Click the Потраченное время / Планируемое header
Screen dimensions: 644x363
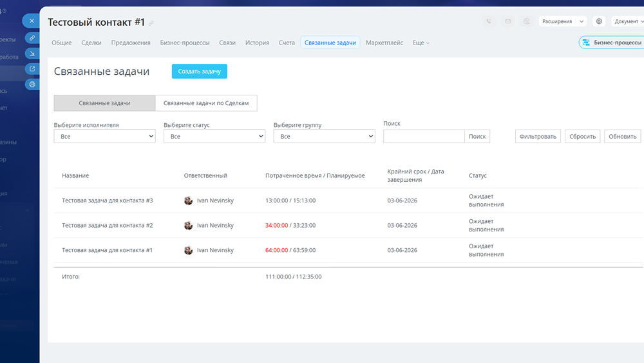[315, 175]
